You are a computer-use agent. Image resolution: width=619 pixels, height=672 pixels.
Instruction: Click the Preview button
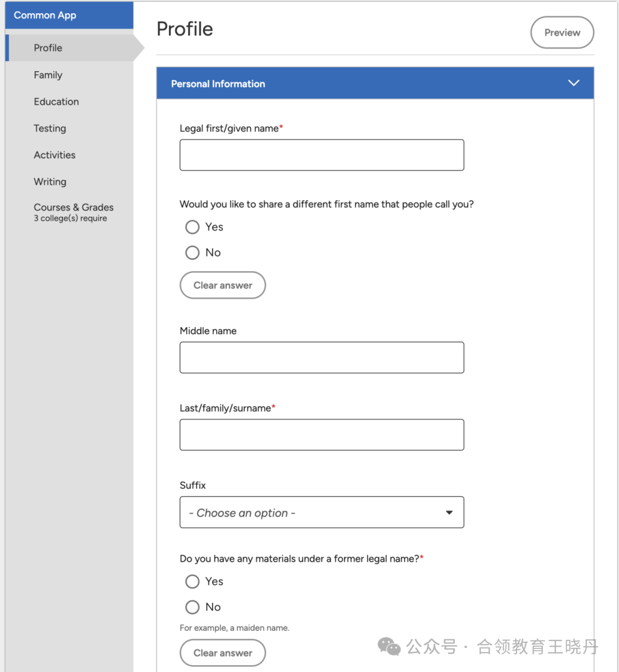[562, 33]
